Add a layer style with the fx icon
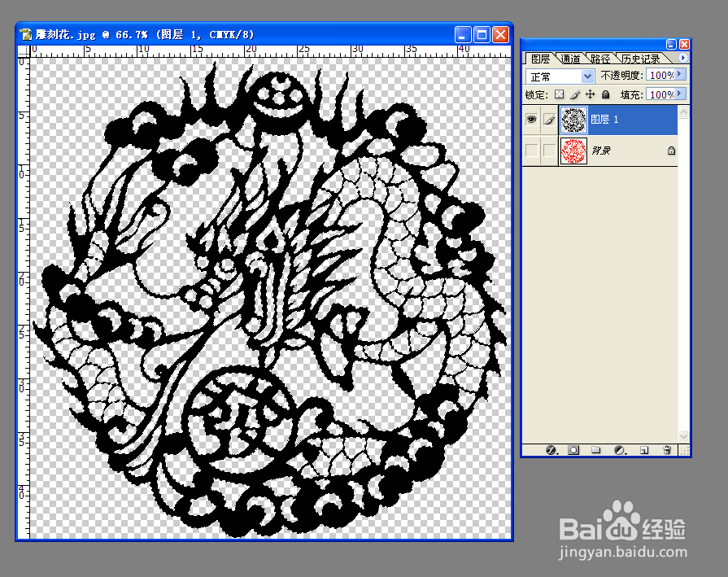This screenshot has width=728, height=577. [551, 450]
